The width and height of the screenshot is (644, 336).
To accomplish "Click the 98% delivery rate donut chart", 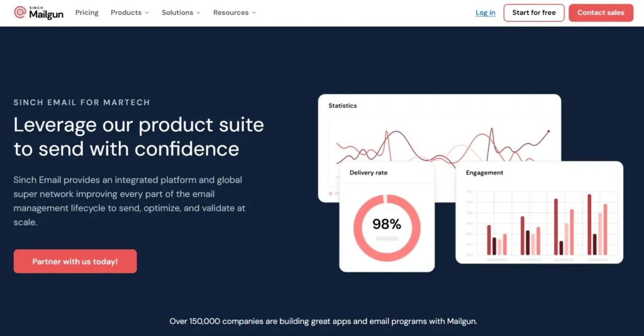I will pos(387,228).
